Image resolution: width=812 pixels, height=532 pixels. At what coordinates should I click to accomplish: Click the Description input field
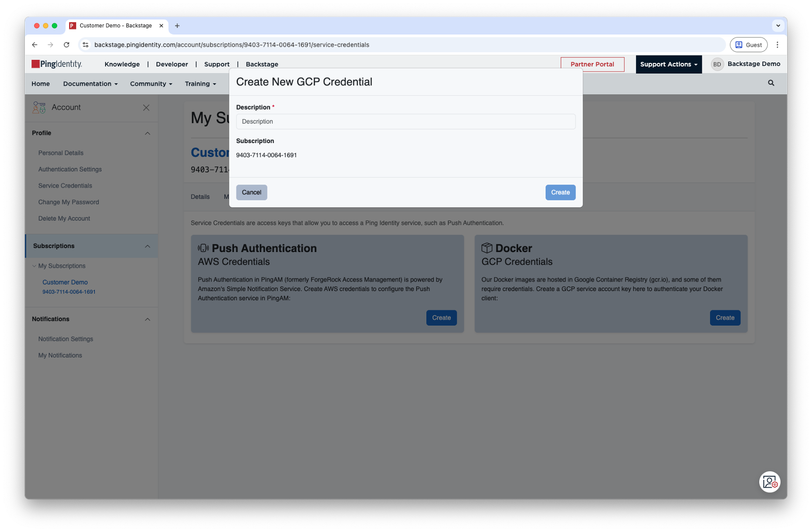(405, 122)
